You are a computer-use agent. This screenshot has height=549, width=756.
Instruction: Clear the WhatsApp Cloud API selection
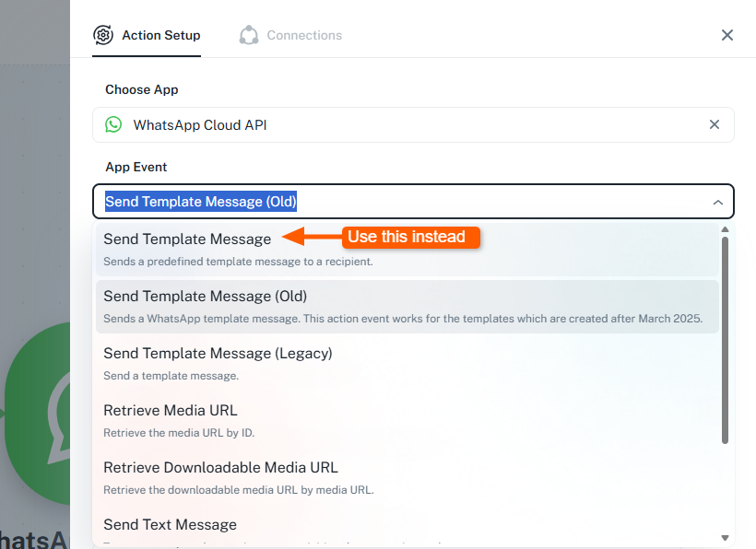point(715,124)
